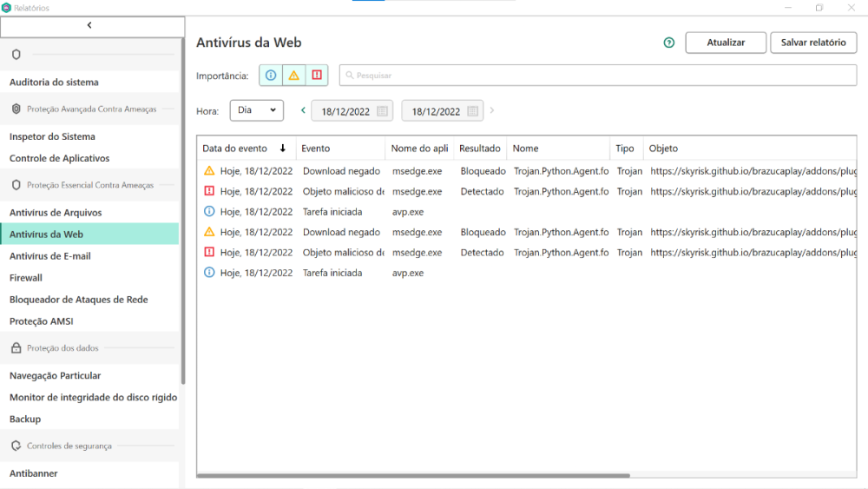Image resolution: width=868 pixels, height=489 pixels.
Task: Sort by the Nome column header
Action: point(525,149)
